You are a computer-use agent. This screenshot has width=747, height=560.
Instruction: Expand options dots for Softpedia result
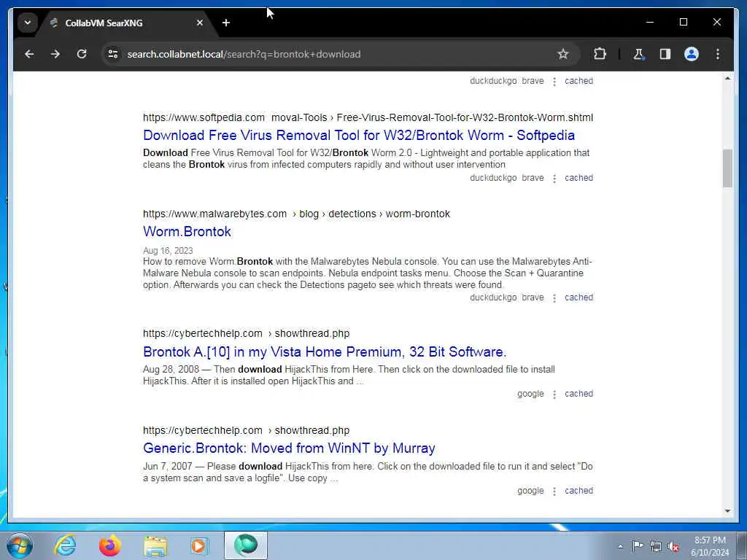(x=554, y=179)
